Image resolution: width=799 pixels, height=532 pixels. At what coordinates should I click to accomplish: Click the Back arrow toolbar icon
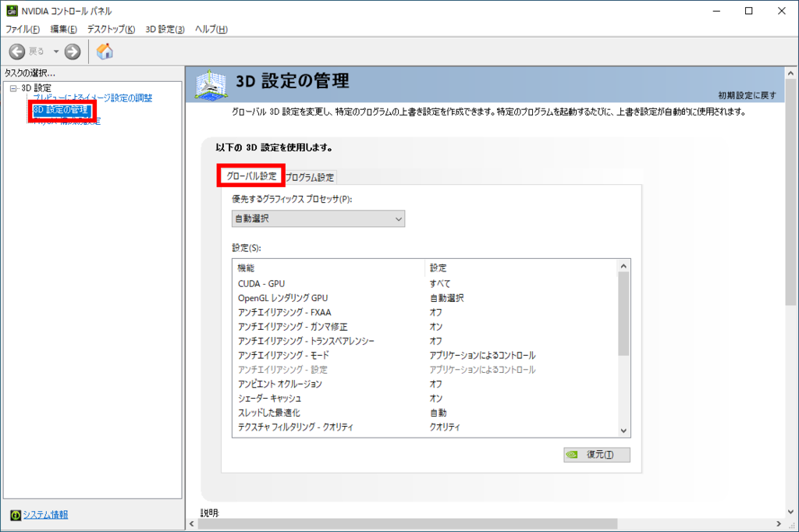tap(17, 51)
